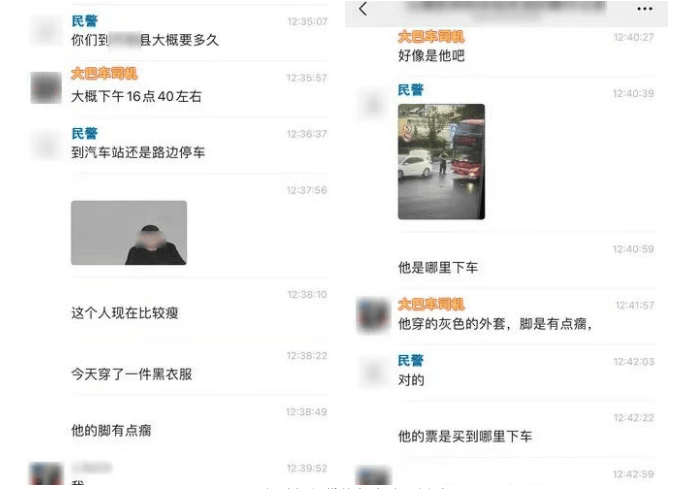Screen dimensions: 674x489
Task: Tap the blurred chat title in header
Action: 505,9
